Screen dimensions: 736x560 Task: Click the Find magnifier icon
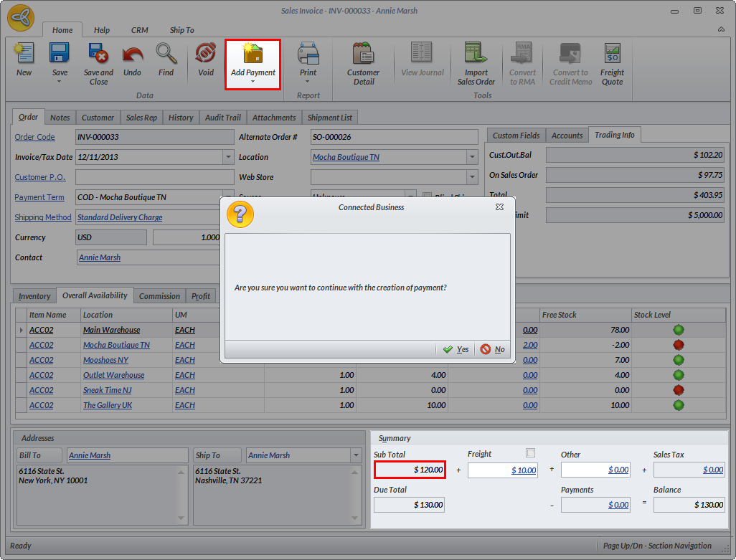[166, 54]
